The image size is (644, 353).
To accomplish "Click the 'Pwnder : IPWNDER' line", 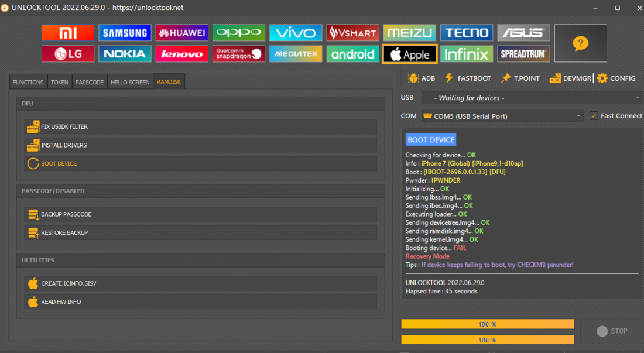I will (x=433, y=180).
